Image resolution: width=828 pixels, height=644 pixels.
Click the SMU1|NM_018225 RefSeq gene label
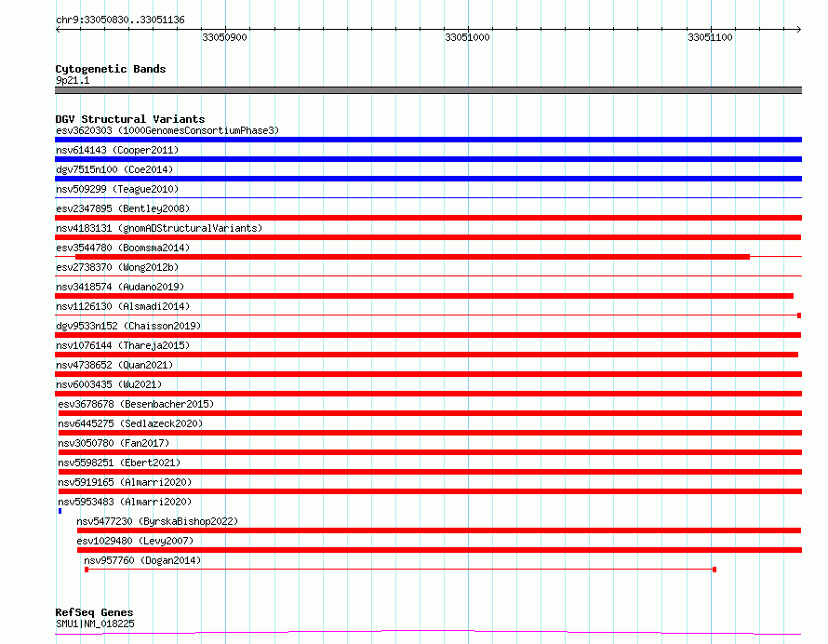95,624
